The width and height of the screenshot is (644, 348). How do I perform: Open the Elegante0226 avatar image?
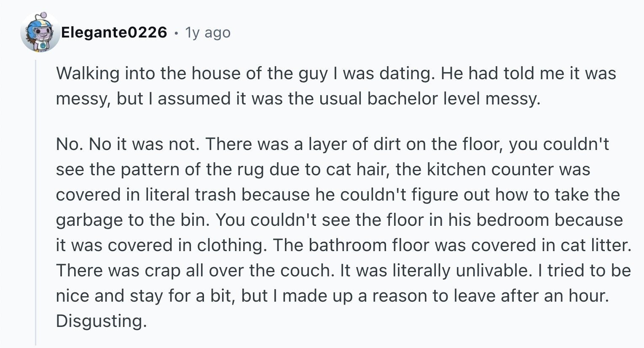point(40,32)
